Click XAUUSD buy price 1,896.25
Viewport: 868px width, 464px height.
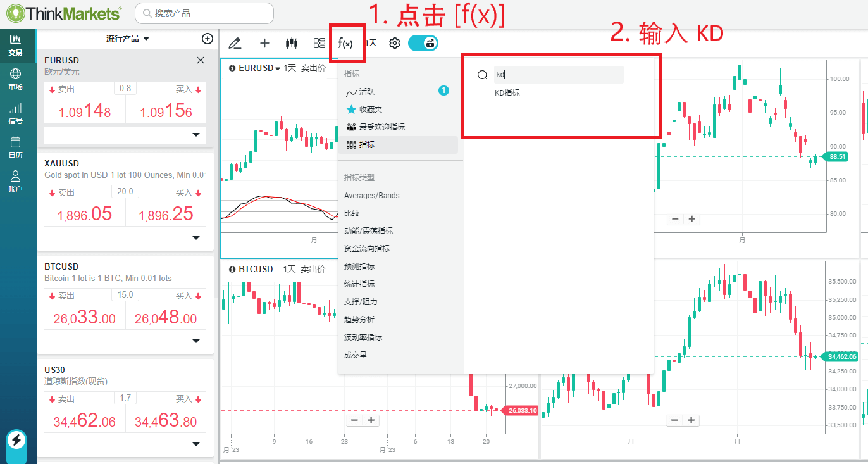[166, 215]
